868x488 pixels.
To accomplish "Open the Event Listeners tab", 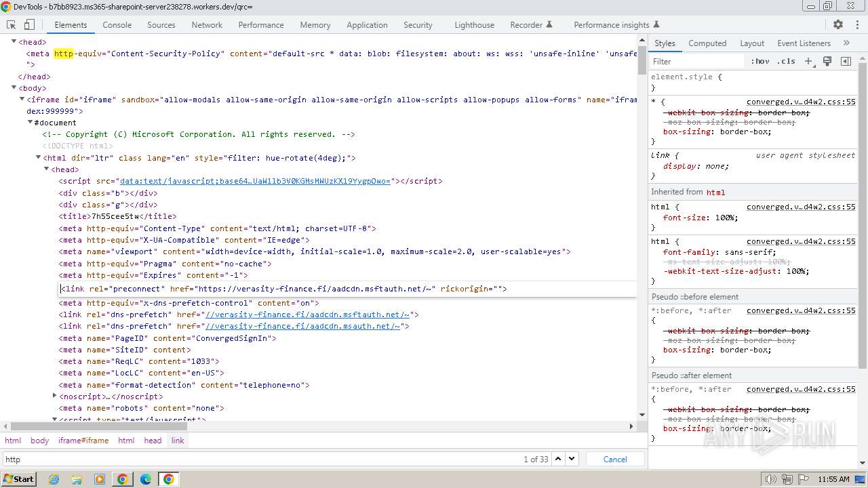I will tap(804, 43).
